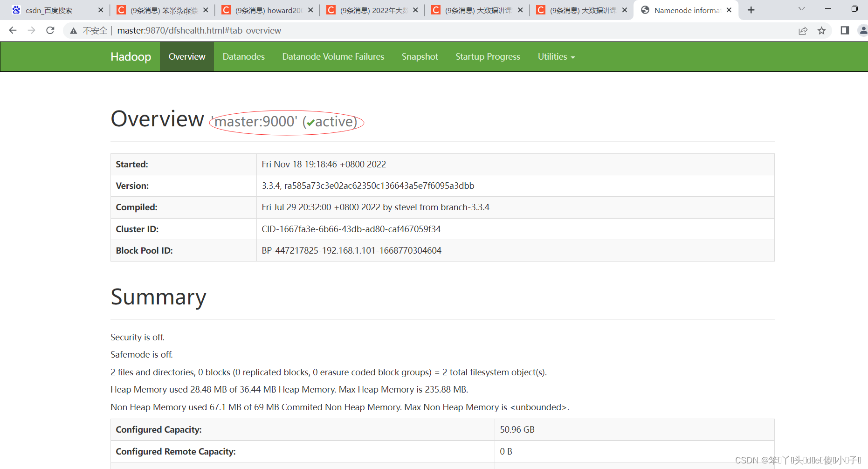868x469 pixels.
Task: Close the csdn_百度搜索 browser tab
Action: pos(101,9)
